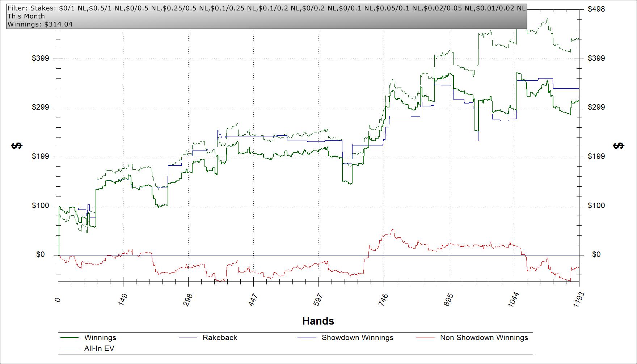Click the Rakeback line swatch in legend
This screenshot has height=364, width=637.
pyautogui.click(x=188, y=338)
